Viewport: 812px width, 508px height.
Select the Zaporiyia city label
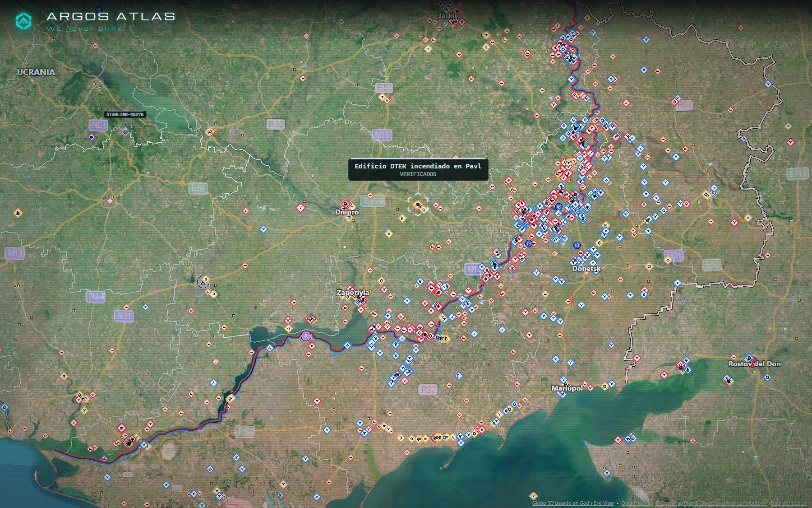(353, 292)
